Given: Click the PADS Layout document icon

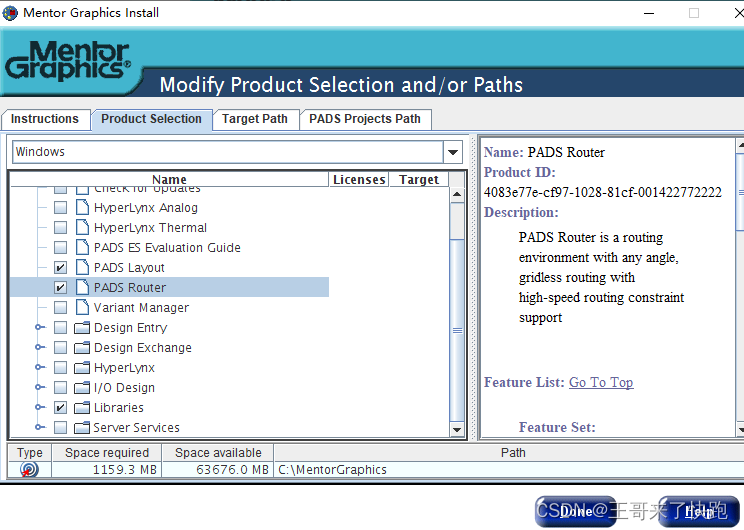Looking at the screenshot, I should pos(83,267).
